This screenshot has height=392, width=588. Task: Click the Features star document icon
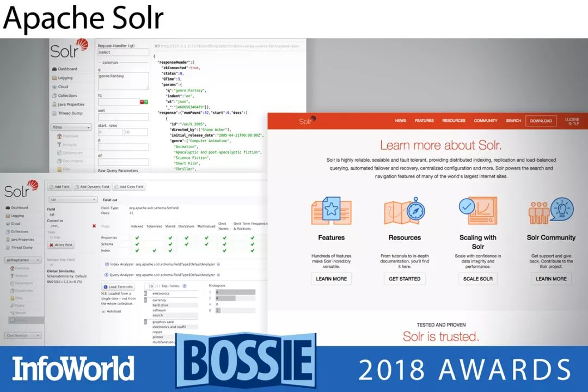tap(331, 211)
